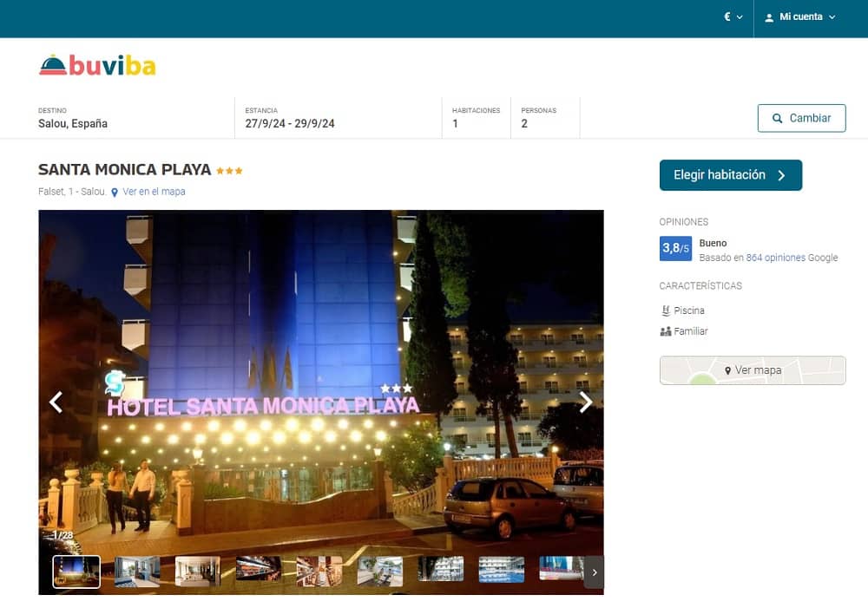Click the Familiar feature text
Image resolution: width=868 pixels, height=608 pixels.
pyautogui.click(x=691, y=331)
